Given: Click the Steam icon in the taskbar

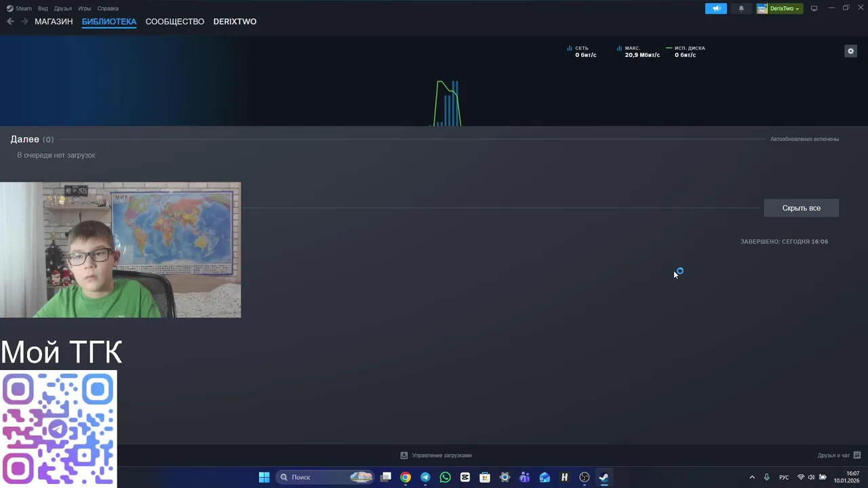Looking at the screenshot, I should tap(604, 477).
